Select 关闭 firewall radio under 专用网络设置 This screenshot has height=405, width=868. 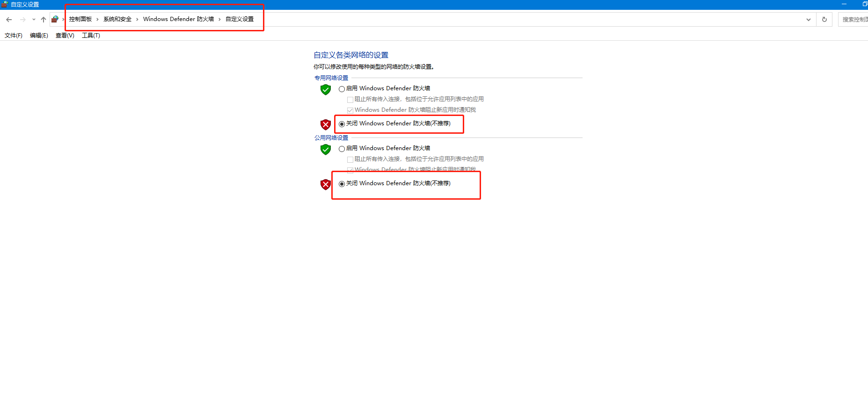(342, 124)
